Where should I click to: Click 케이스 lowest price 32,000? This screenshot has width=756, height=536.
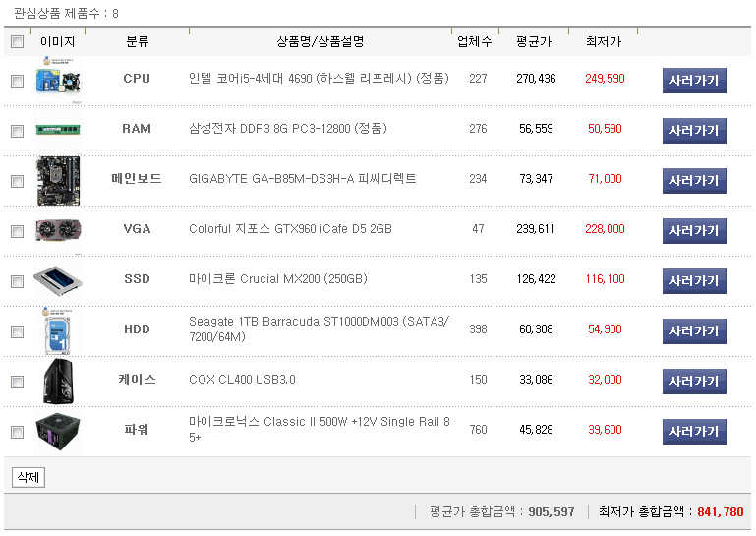click(x=605, y=380)
